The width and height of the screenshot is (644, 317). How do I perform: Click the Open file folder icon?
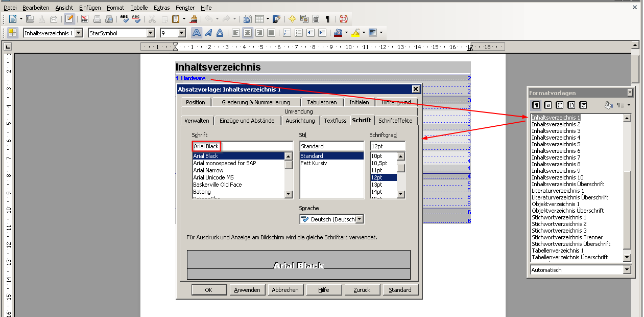click(x=30, y=19)
